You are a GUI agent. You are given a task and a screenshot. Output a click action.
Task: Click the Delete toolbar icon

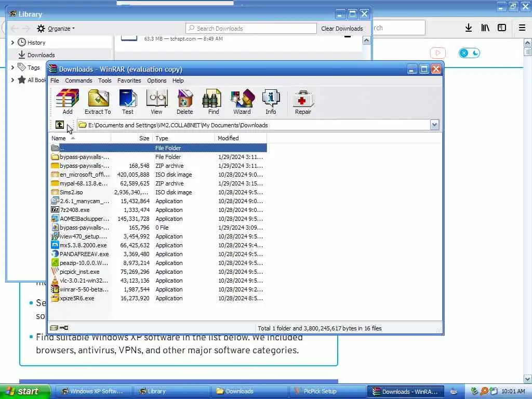coord(184,102)
